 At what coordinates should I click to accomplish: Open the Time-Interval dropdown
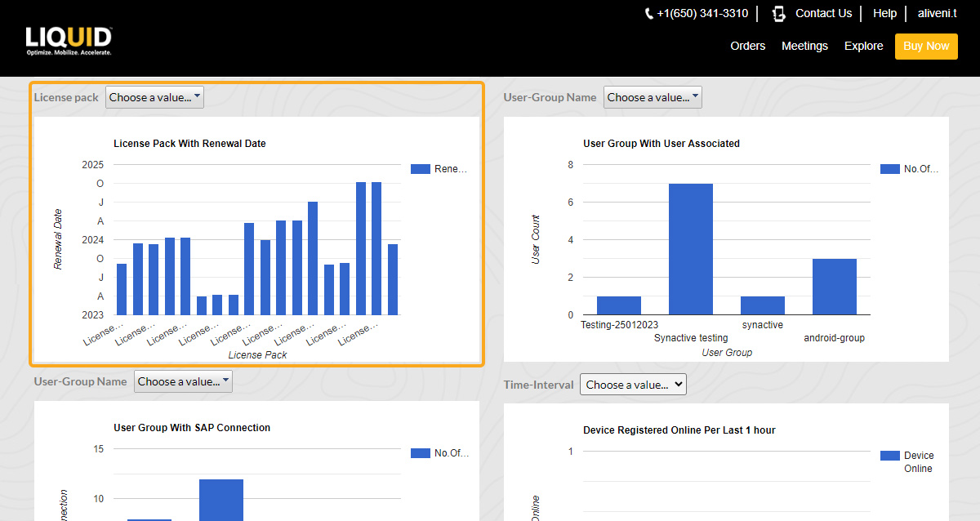pyautogui.click(x=633, y=385)
